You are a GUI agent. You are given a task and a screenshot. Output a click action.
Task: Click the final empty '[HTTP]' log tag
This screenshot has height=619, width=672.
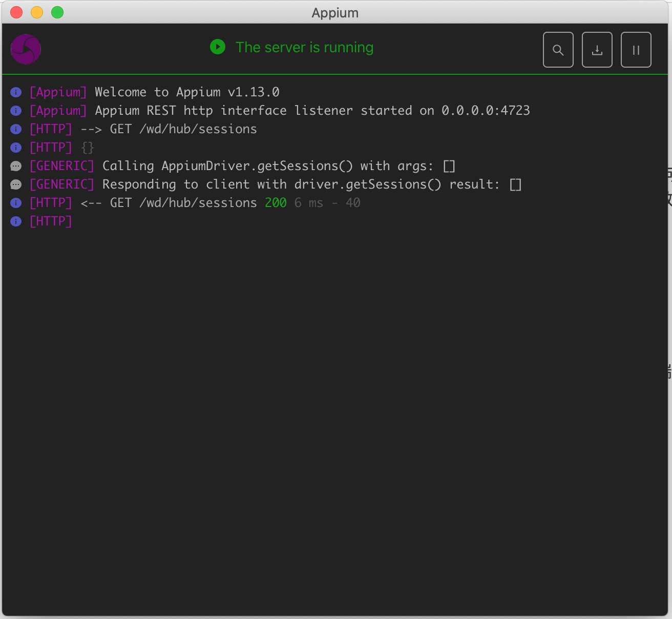click(51, 221)
